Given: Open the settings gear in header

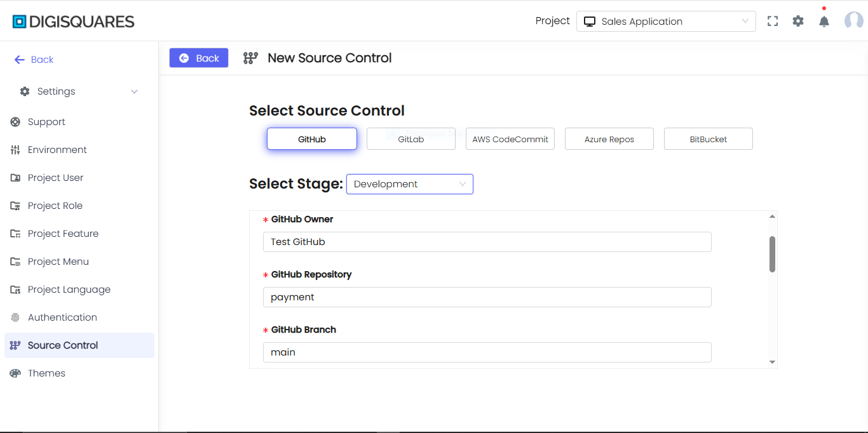Looking at the screenshot, I should (x=798, y=21).
